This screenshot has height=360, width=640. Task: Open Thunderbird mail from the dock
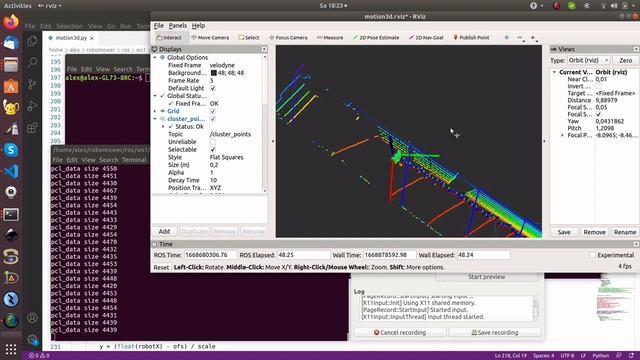[x=11, y=43]
